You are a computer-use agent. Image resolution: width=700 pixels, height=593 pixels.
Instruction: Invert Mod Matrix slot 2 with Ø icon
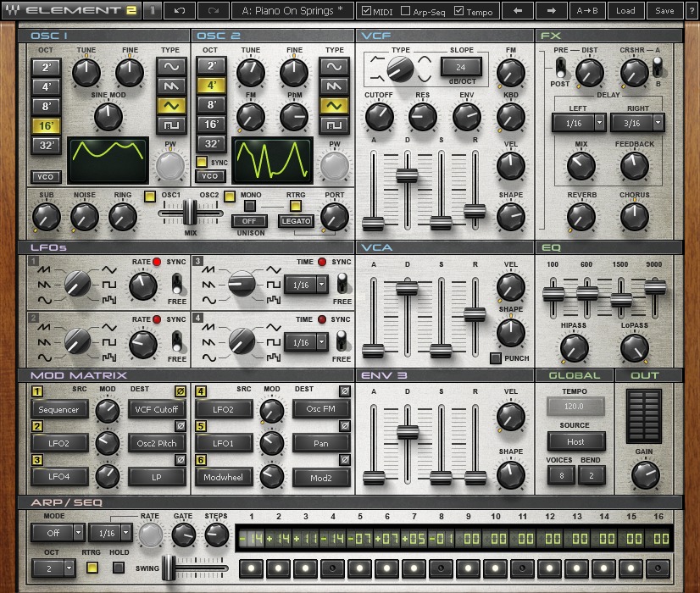180,425
